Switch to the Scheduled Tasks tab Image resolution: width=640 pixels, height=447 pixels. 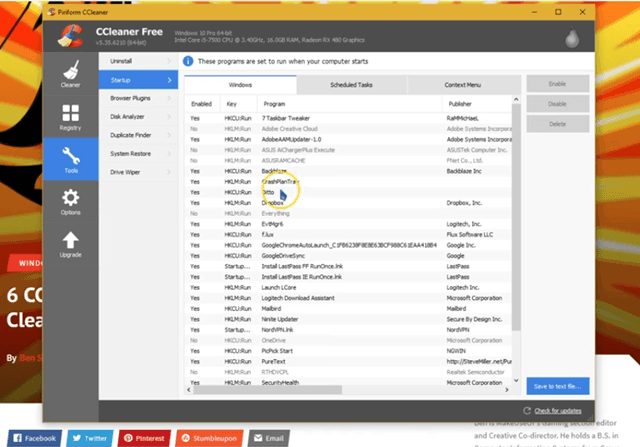click(351, 85)
